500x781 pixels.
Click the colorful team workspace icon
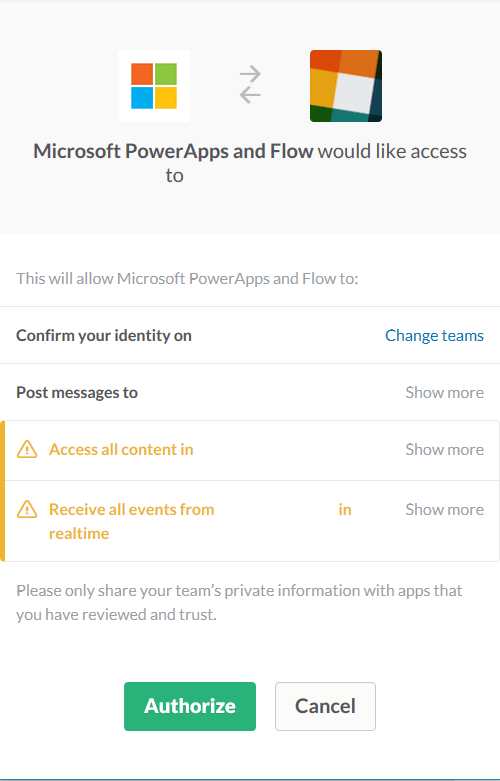(346, 86)
